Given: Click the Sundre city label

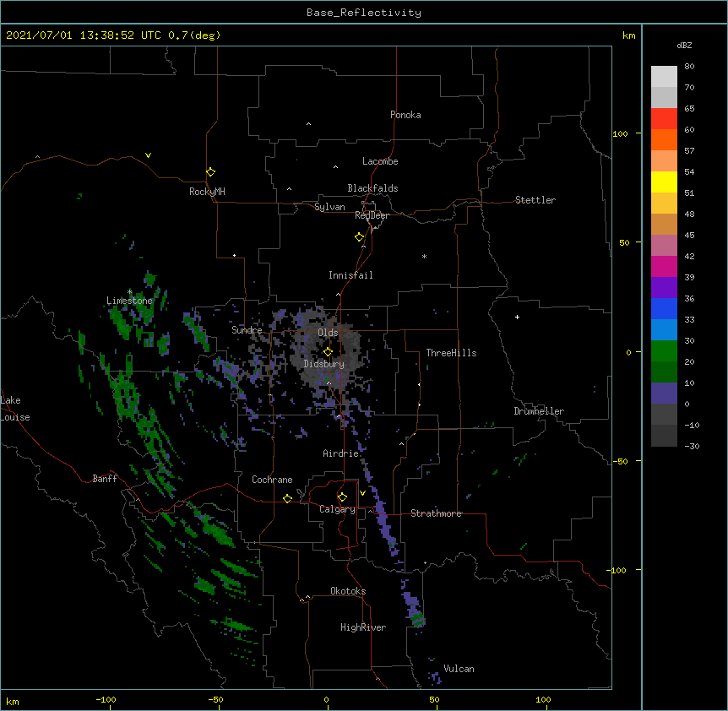Looking at the screenshot, I should [x=247, y=330].
